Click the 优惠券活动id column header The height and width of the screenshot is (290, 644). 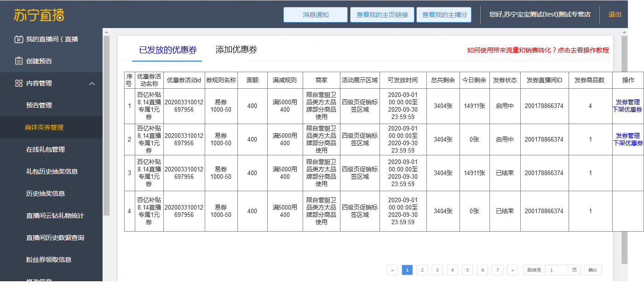tap(184, 80)
